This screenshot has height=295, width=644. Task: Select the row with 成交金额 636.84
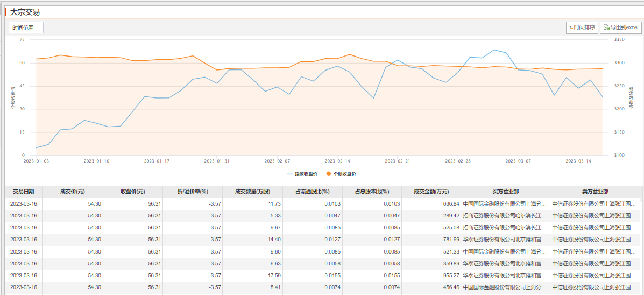[323, 204]
